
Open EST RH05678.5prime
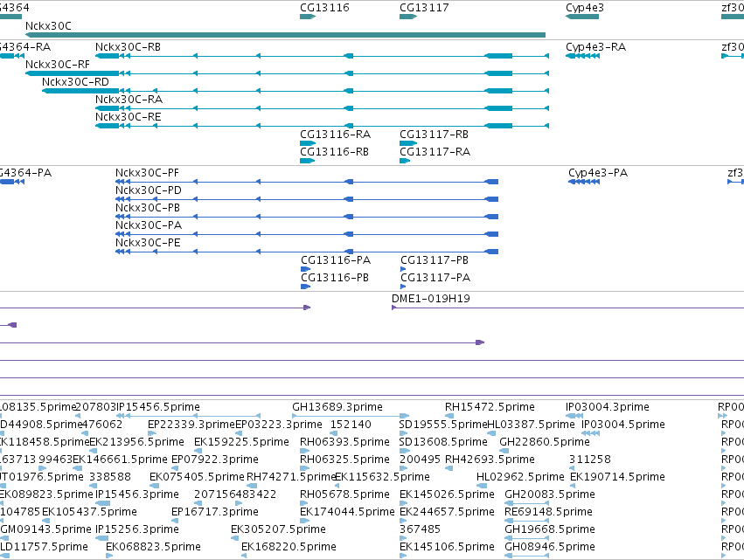point(345,495)
